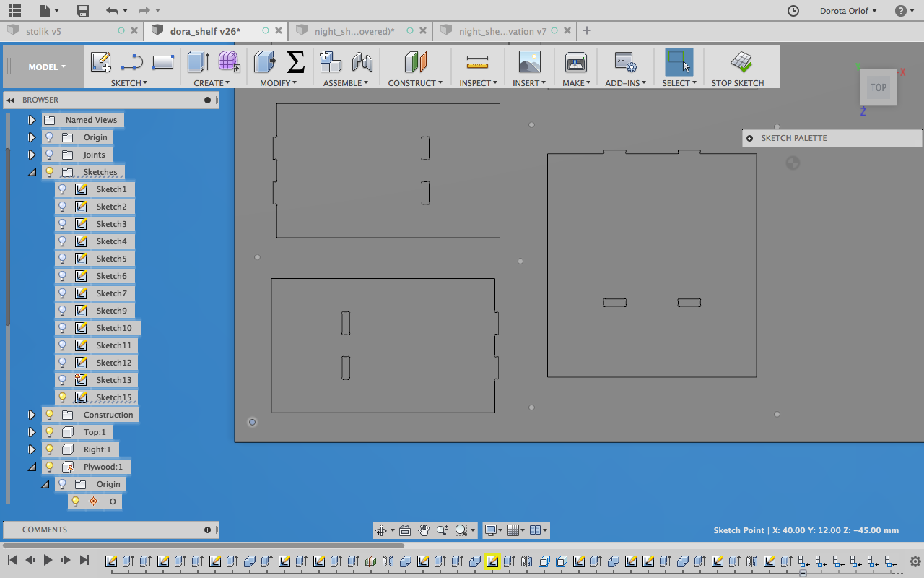Click the Modify press-pull icon
The width and height of the screenshot is (924, 578).
[265, 62]
